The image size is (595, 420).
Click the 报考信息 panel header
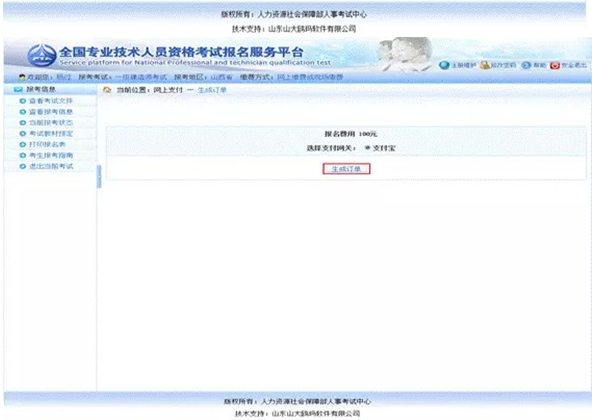click(50, 90)
